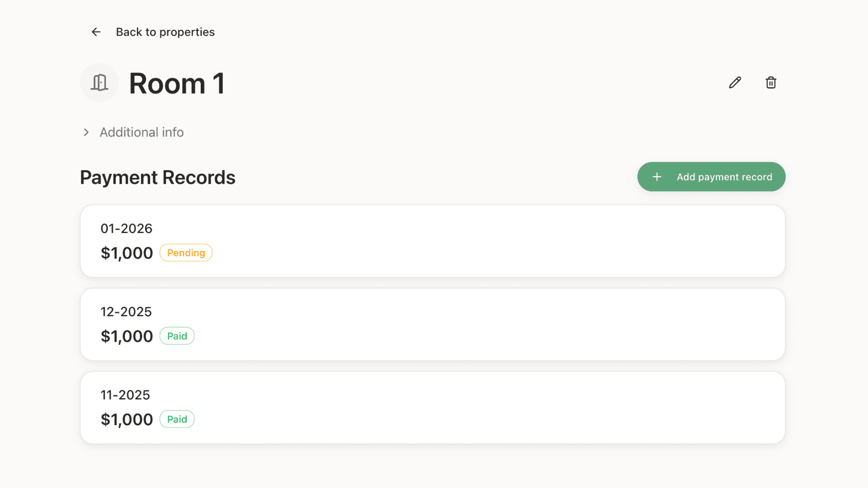Click the back arrow icon
The height and width of the screenshot is (488, 868).
(96, 32)
